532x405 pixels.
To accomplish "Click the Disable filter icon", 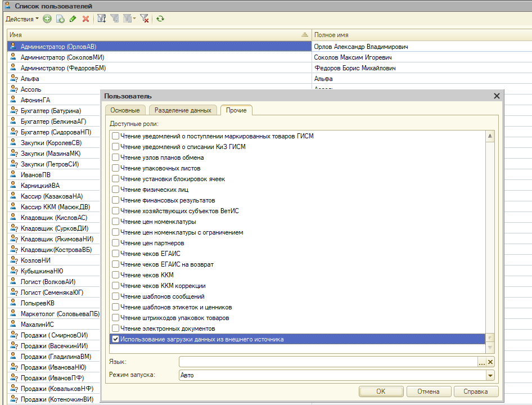I will [145, 19].
